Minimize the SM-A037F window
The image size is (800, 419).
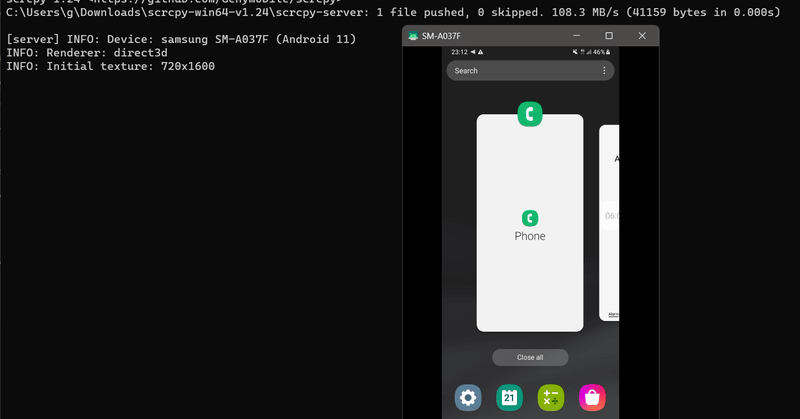tap(576, 36)
